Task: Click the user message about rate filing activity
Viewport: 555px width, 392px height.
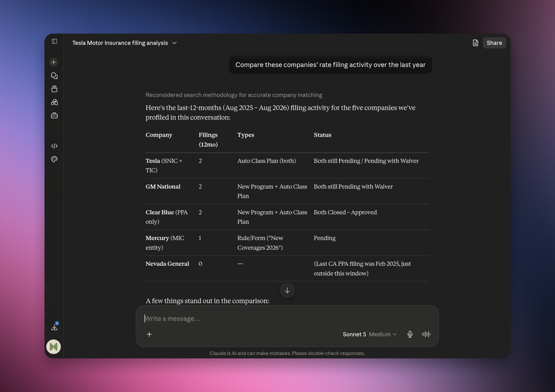Action: click(x=330, y=65)
